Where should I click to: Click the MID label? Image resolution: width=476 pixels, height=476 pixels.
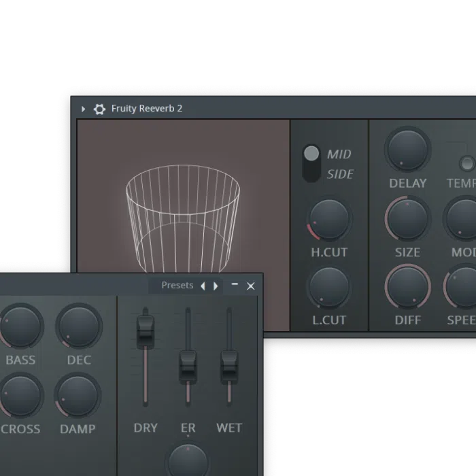[x=339, y=154]
